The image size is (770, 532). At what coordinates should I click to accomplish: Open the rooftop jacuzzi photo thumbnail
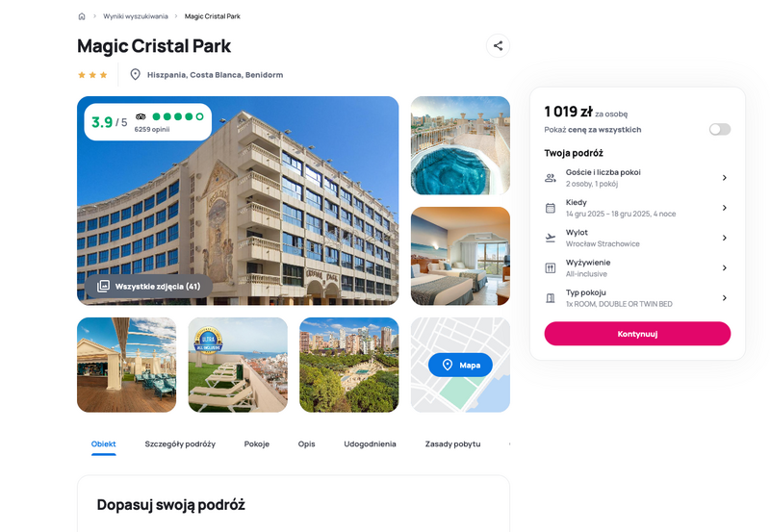460,146
